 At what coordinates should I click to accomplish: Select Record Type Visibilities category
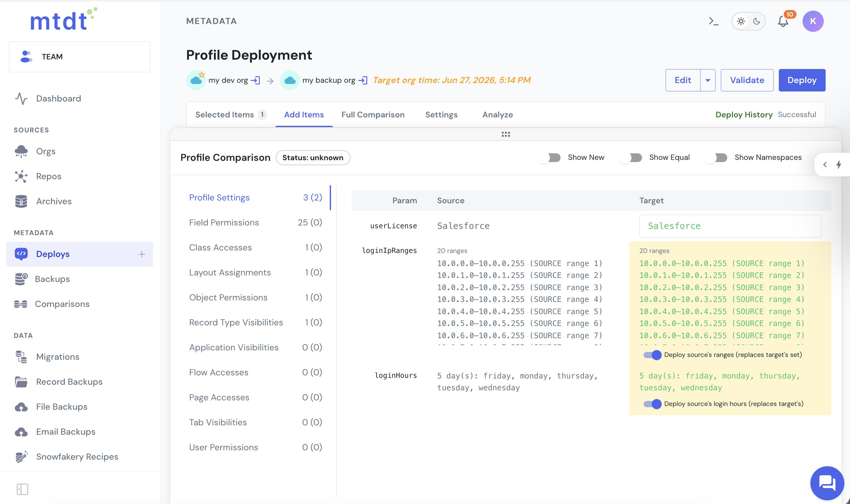tap(255, 322)
